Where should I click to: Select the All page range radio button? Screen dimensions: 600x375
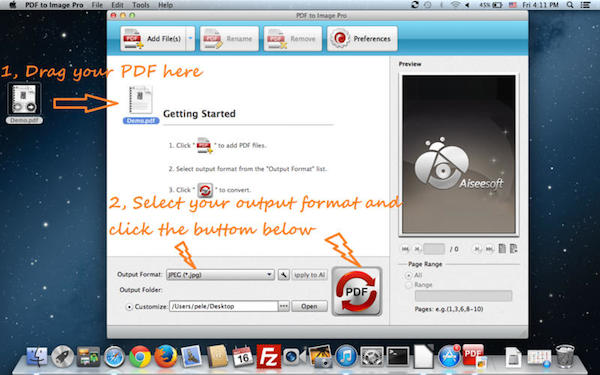(x=409, y=275)
